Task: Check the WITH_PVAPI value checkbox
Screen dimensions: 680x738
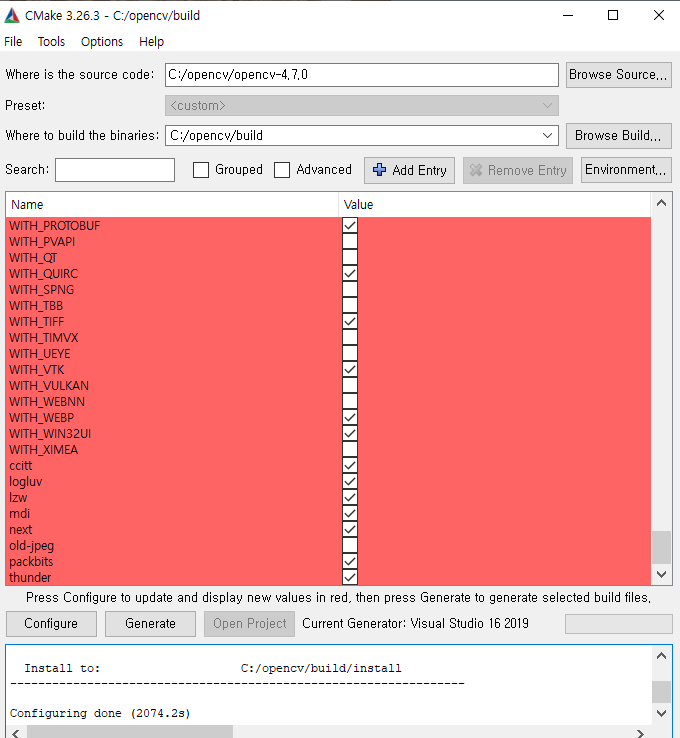Action: (350, 241)
